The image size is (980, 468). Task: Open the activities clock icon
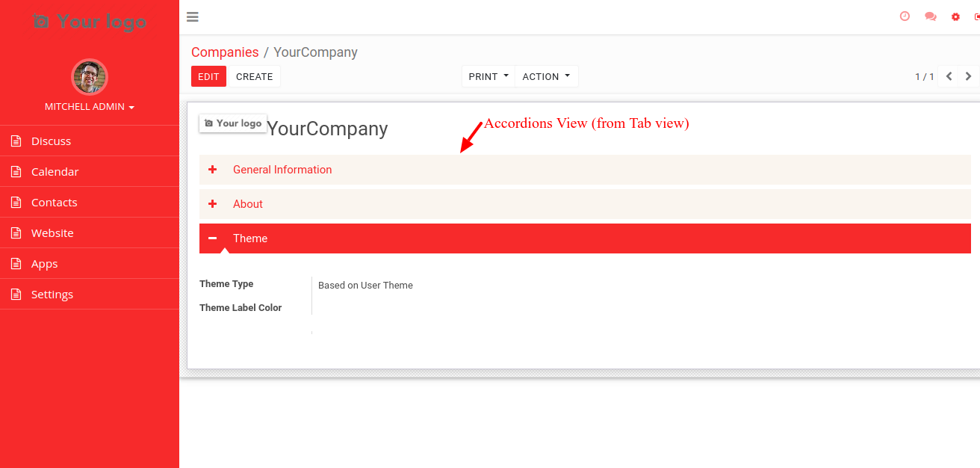905,16
